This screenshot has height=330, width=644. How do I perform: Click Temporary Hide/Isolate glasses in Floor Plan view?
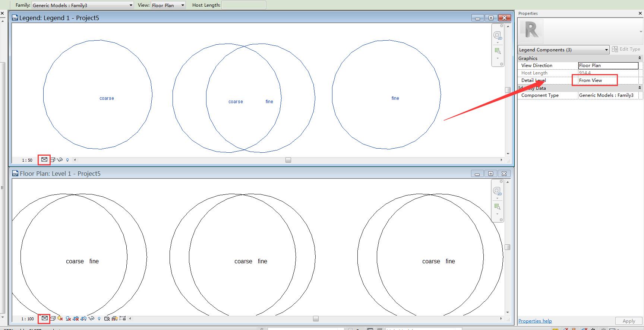(x=91, y=318)
